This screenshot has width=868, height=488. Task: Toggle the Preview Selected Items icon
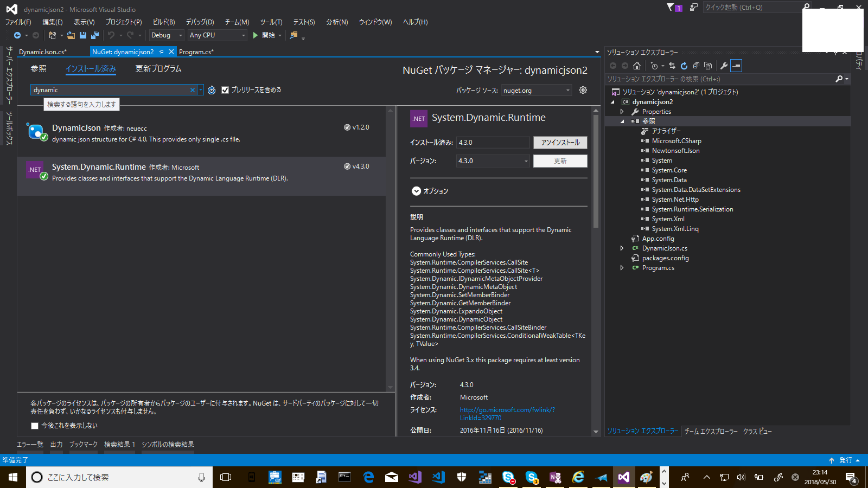736,66
